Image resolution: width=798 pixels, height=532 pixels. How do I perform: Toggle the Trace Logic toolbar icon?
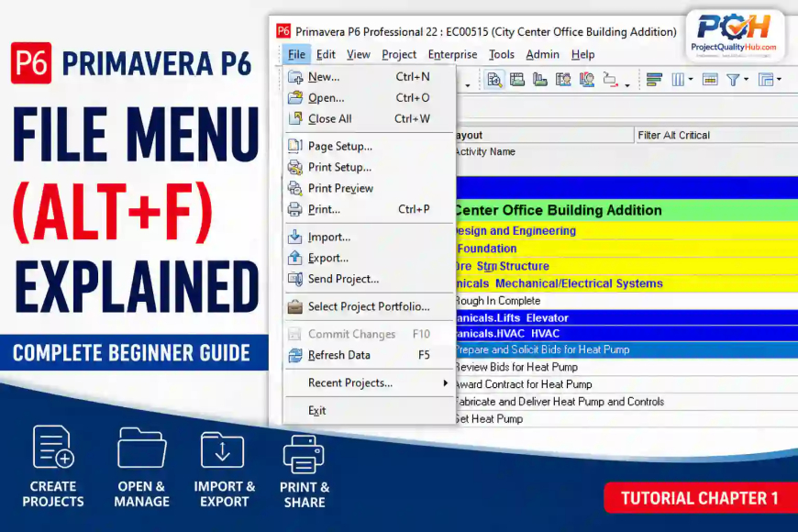610,80
